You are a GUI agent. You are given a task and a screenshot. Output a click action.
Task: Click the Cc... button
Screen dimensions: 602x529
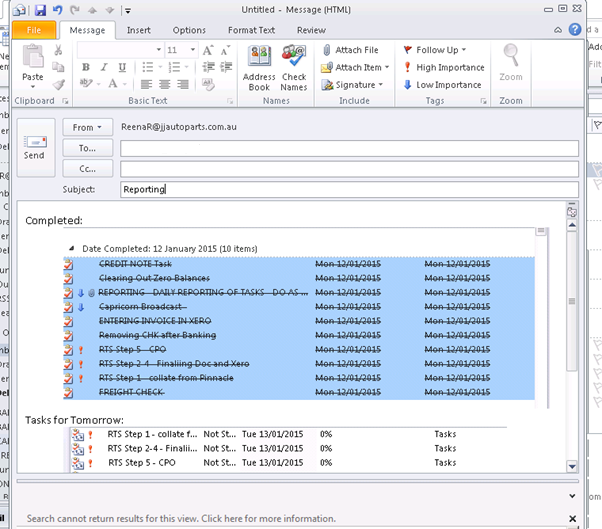(x=88, y=169)
